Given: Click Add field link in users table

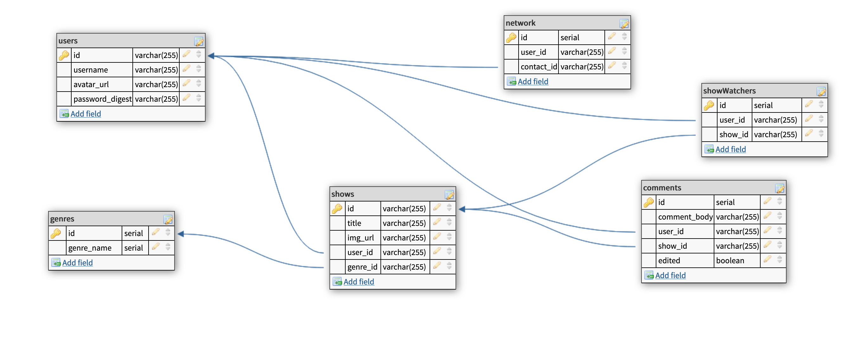Looking at the screenshot, I should pos(86,114).
